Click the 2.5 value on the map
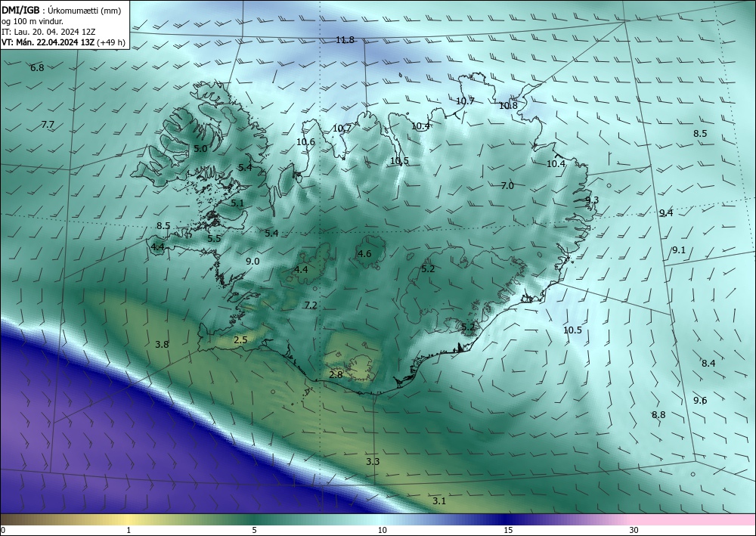 (x=240, y=340)
